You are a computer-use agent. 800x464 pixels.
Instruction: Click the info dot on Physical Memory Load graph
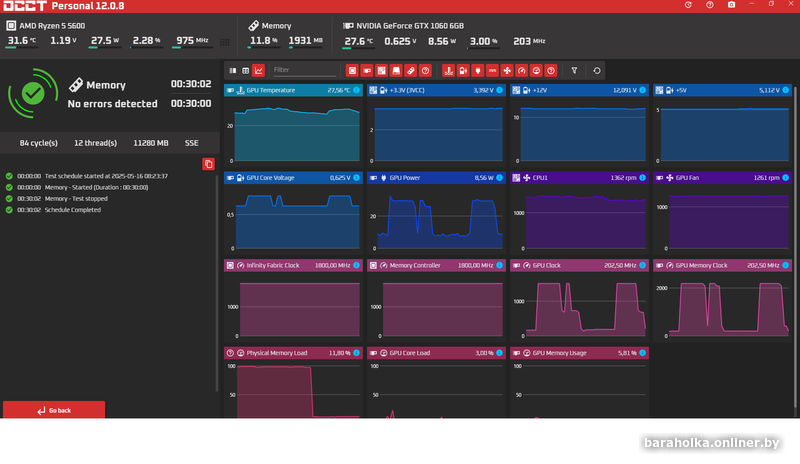coord(356,353)
